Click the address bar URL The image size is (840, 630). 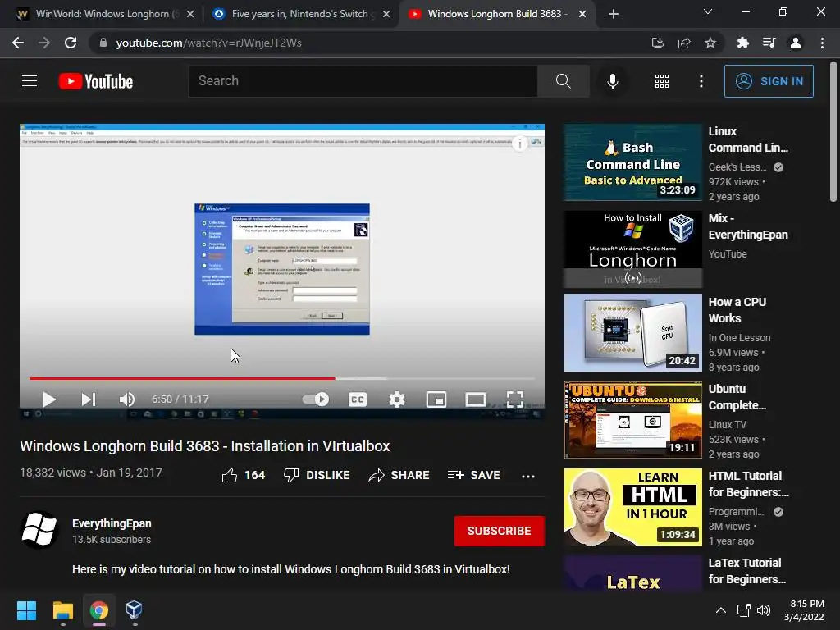point(209,43)
